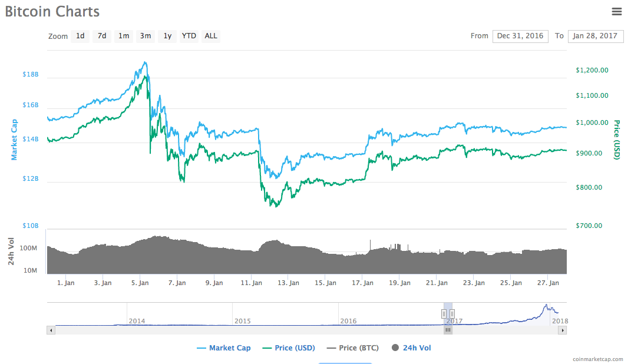Switch zoom to the ALL range
The width and height of the screenshot is (631, 364).
click(x=210, y=36)
